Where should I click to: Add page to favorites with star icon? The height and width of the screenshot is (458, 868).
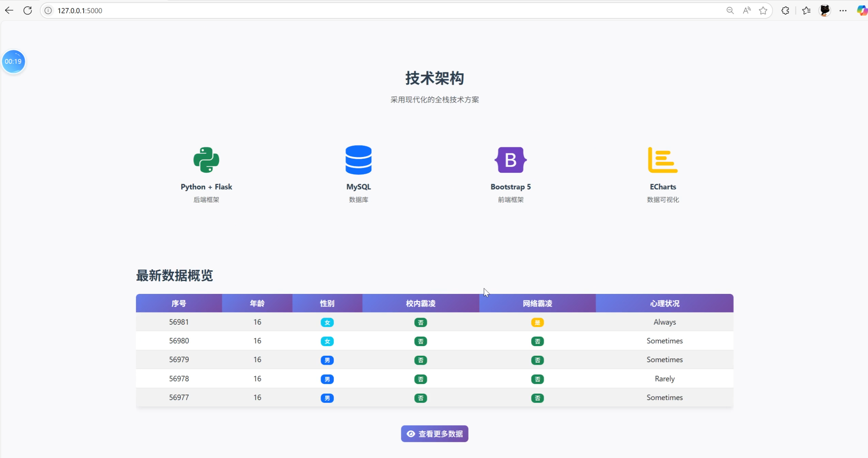tap(763, 11)
